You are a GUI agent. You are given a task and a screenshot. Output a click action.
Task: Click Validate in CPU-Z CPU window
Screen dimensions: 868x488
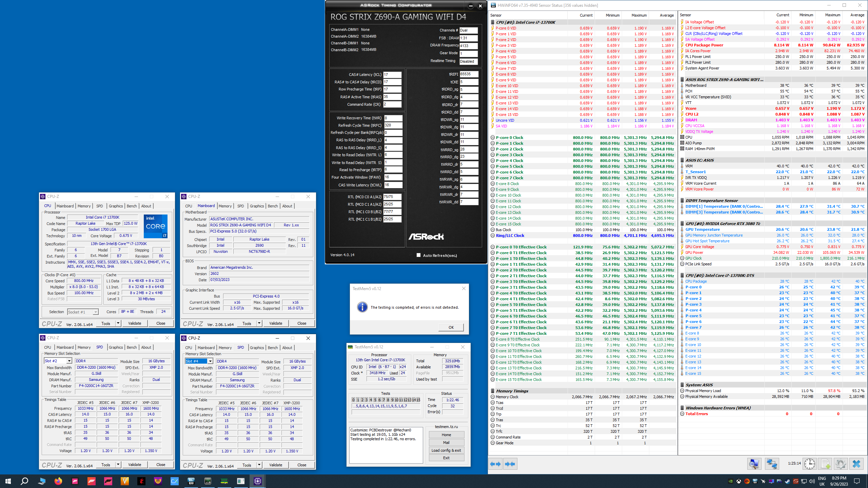pyautogui.click(x=135, y=323)
